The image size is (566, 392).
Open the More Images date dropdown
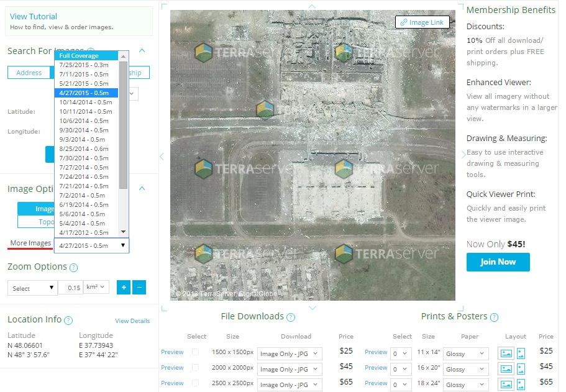(92, 245)
